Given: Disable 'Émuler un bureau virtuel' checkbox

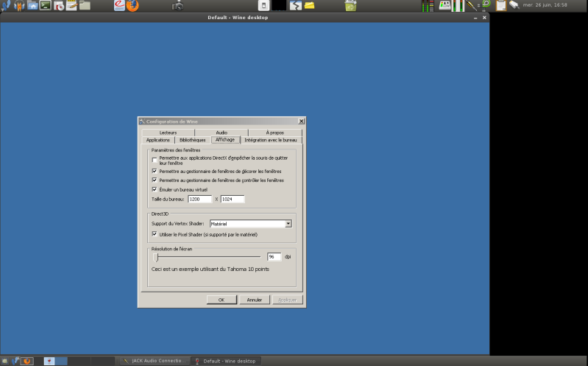Looking at the screenshot, I should coord(155,189).
